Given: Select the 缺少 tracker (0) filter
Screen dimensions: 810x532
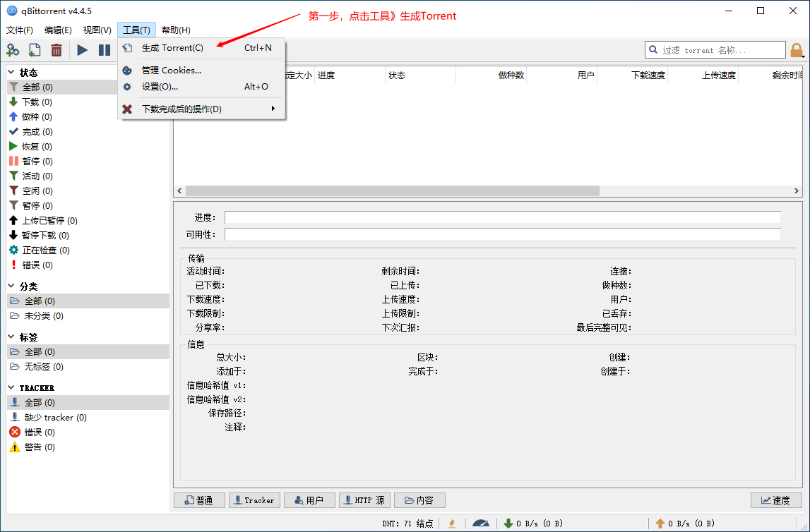Looking at the screenshot, I should click(x=88, y=418).
